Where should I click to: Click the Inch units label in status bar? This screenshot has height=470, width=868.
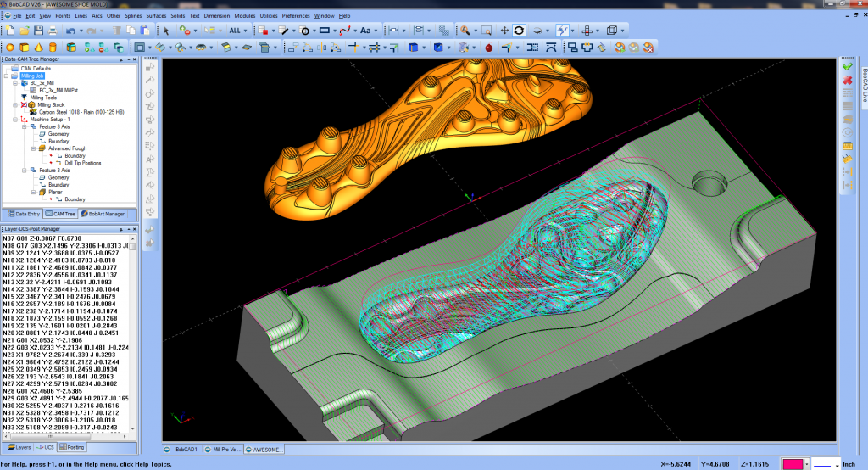849,464
